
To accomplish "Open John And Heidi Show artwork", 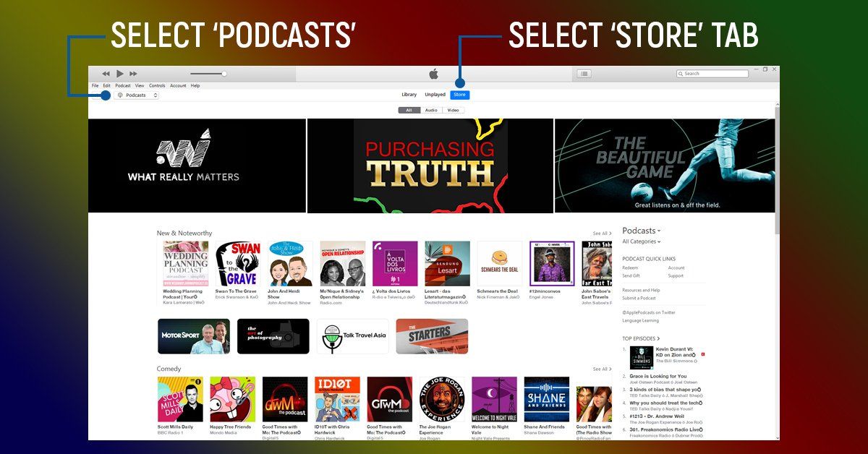I will (x=290, y=263).
